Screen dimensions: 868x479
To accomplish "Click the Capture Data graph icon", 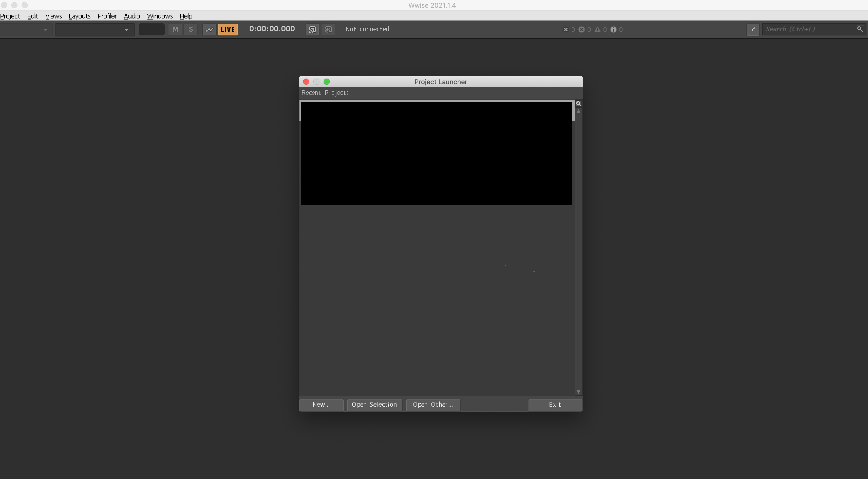I will 209,29.
